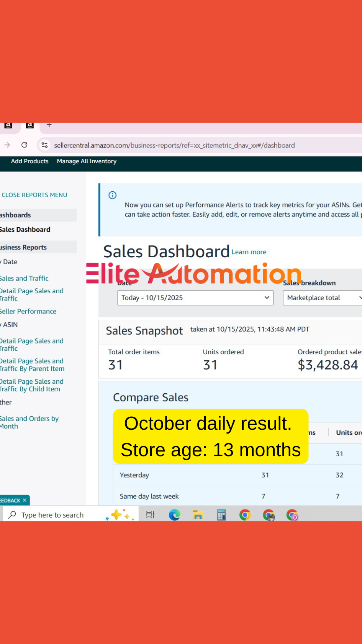Open the Marketplace total breakdown dropdown

click(323, 298)
